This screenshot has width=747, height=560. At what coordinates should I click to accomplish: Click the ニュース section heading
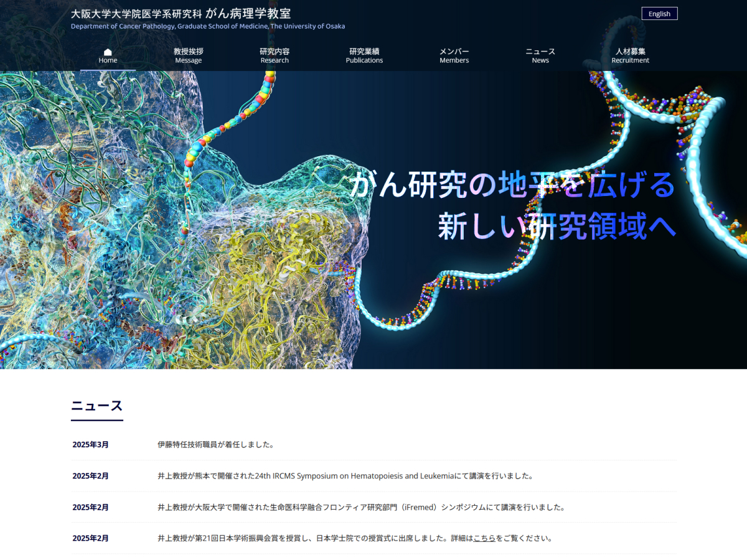point(96,406)
